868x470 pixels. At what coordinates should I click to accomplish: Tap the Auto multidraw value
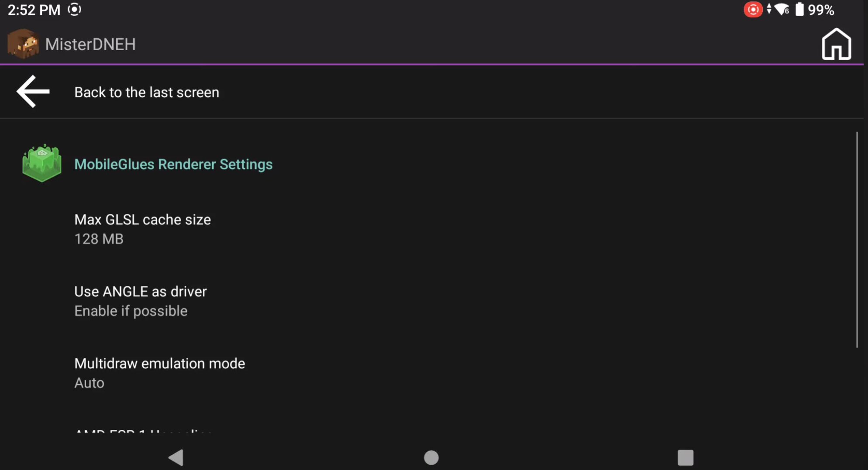(90, 383)
